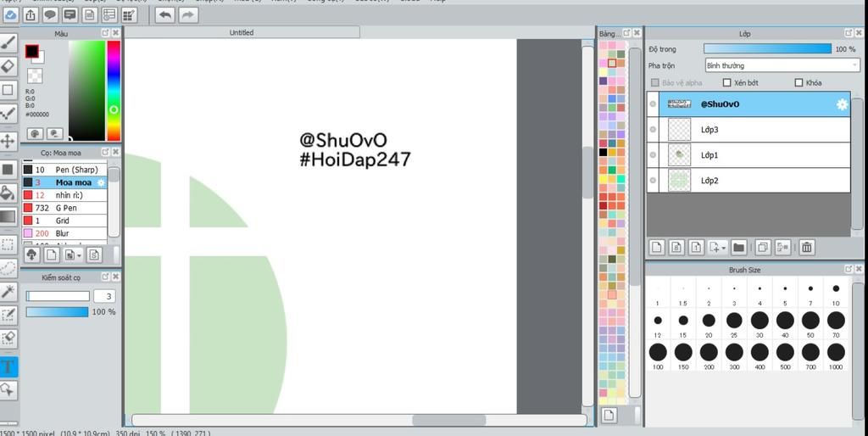Toggle visibility of Lớp1 layer
Screen dimensions: 868x436
[x=653, y=155]
